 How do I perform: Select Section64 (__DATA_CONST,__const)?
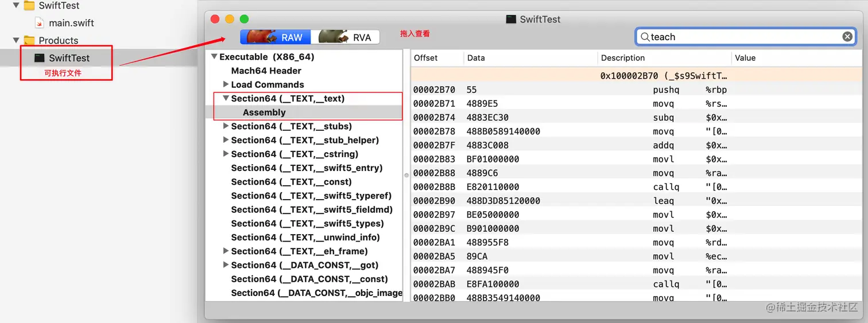click(309, 279)
